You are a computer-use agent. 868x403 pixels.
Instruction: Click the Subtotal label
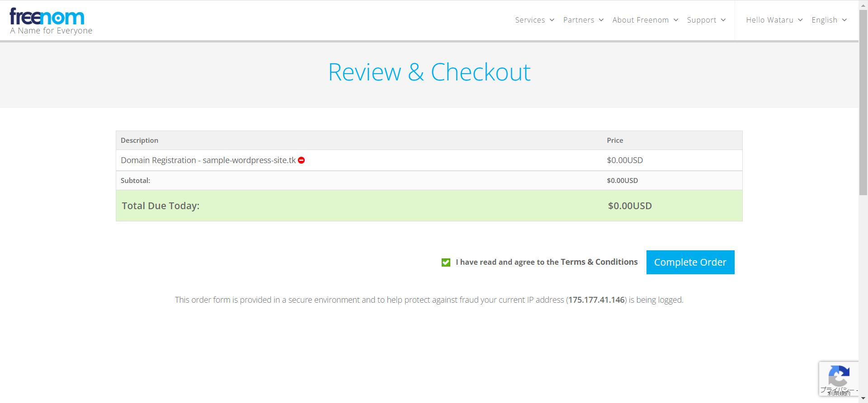point(135,181)
